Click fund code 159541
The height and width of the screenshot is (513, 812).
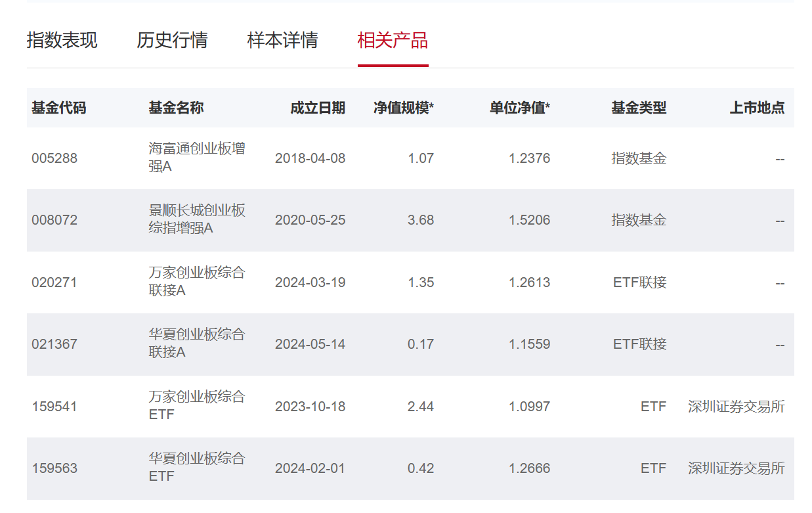coord(54,407)
